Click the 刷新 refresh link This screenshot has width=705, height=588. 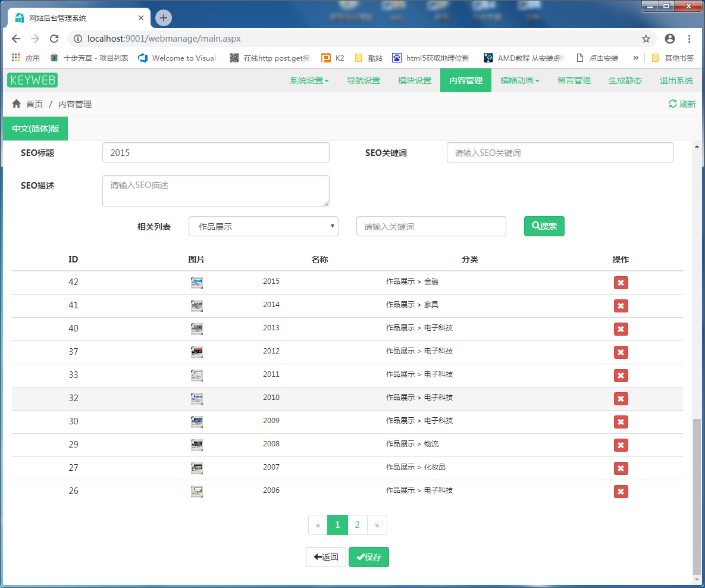(x=682, y=104)
